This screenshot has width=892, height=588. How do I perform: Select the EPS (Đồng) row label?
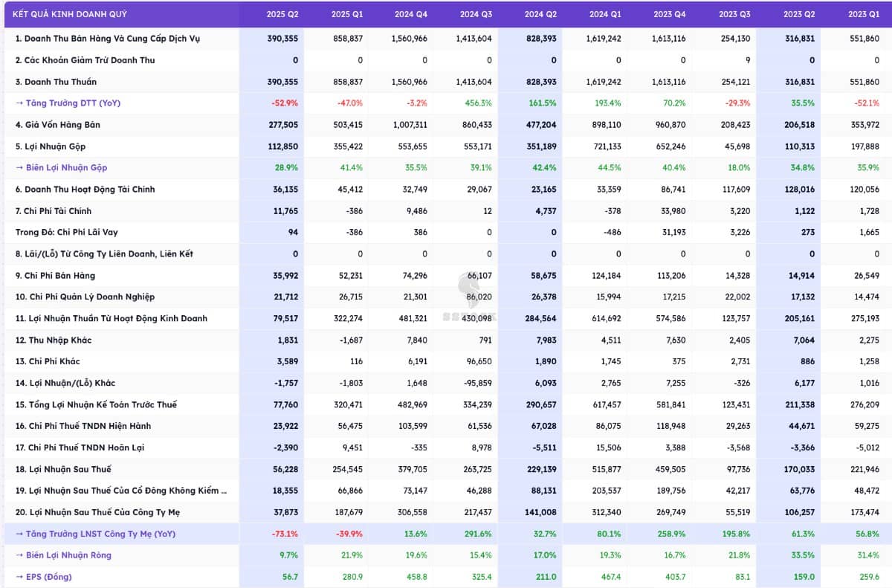[49, 577]
